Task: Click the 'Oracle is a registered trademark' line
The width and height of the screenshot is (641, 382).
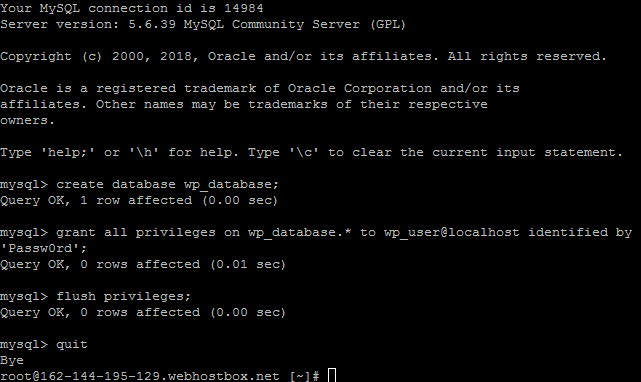Action: [x=260, y=88]
